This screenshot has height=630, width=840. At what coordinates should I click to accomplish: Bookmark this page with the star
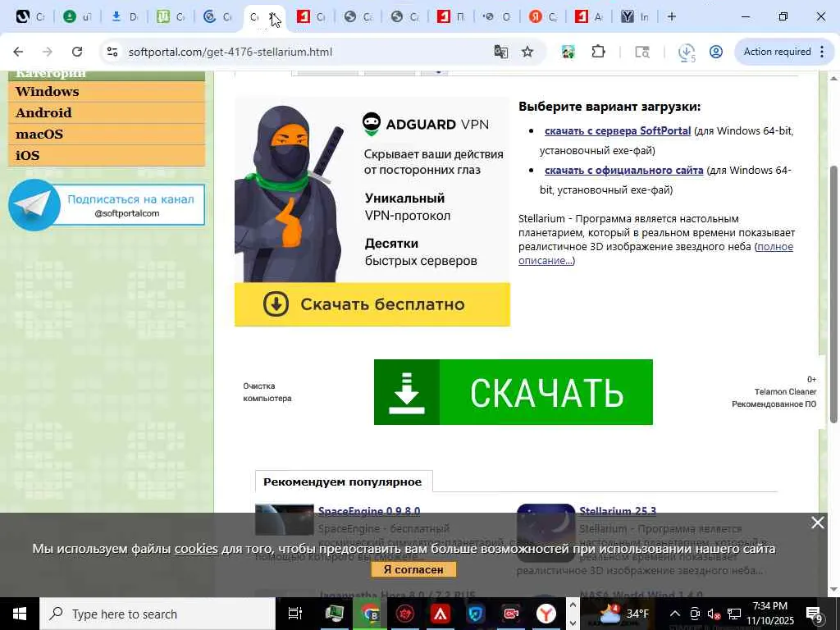(x=527, y=52)
